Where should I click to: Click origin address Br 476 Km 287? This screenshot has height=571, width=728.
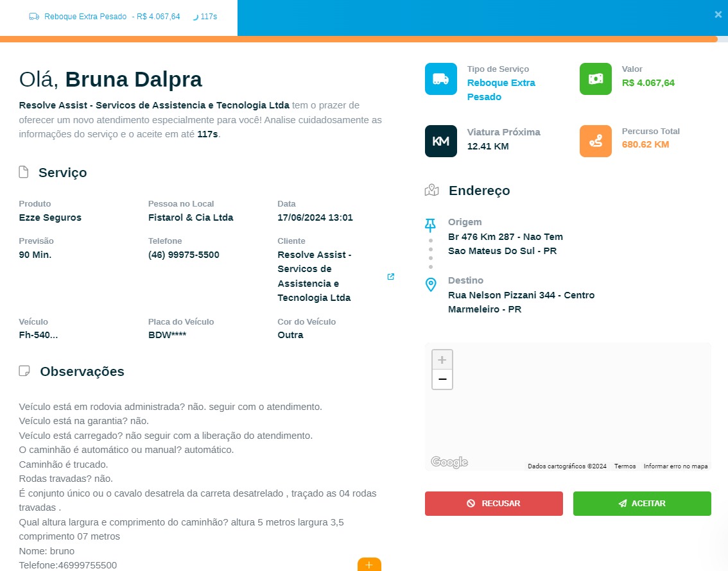click(505, 237)
